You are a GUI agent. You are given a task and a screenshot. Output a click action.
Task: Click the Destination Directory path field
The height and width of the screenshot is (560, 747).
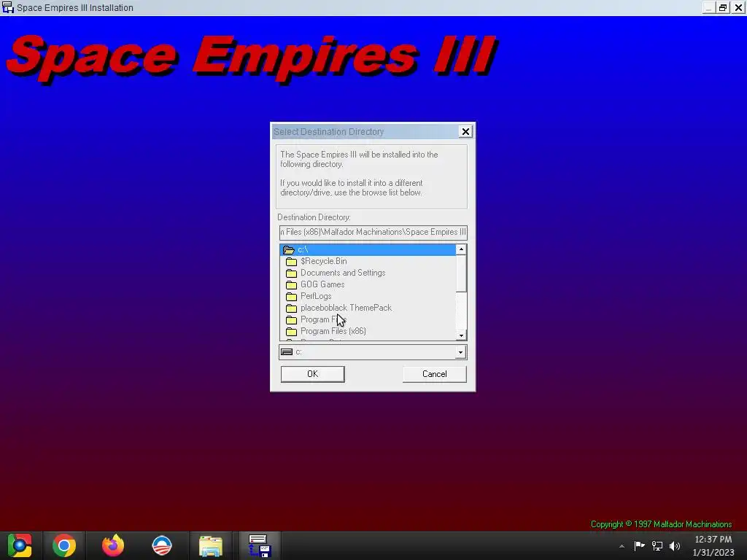(x=373, y=233)
